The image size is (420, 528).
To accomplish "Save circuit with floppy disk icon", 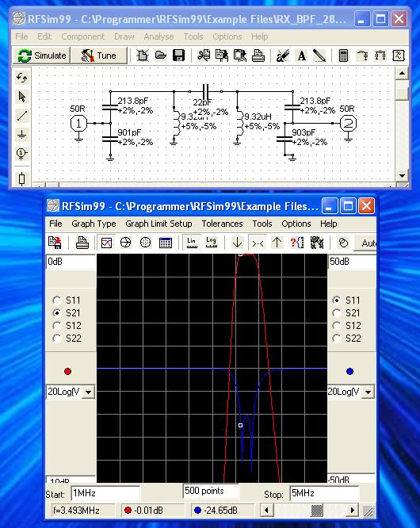I will 179,55.
